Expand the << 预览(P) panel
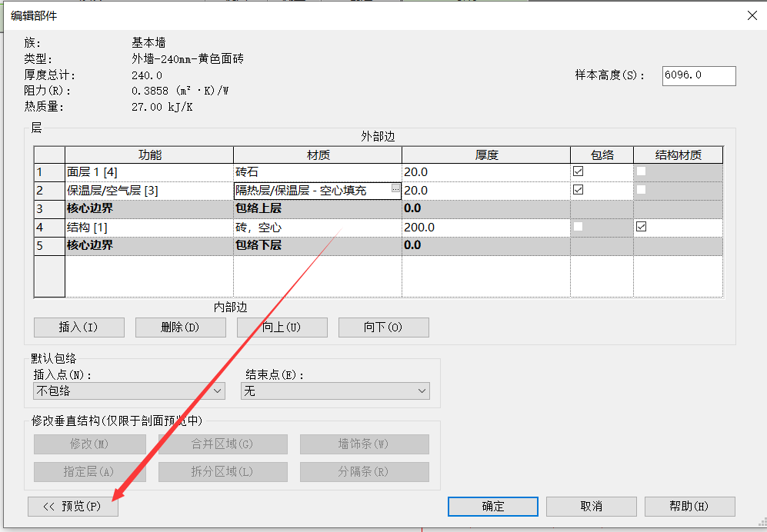The image size is (767, 532). click(x=72, y=506)
